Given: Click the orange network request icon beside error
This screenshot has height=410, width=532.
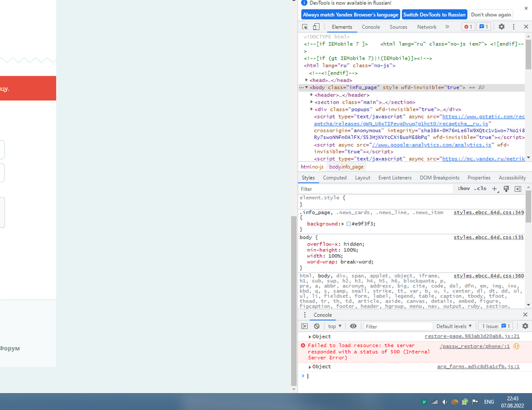Looking at the screenshot, I should click(x=517, y=346).
